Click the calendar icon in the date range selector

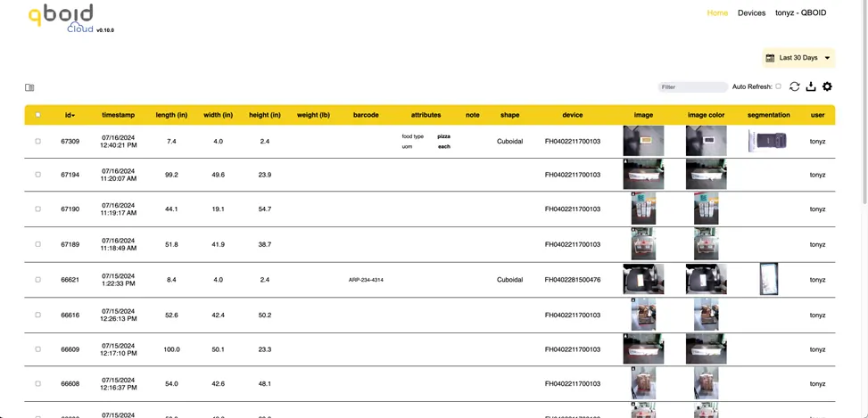(770, 58)
